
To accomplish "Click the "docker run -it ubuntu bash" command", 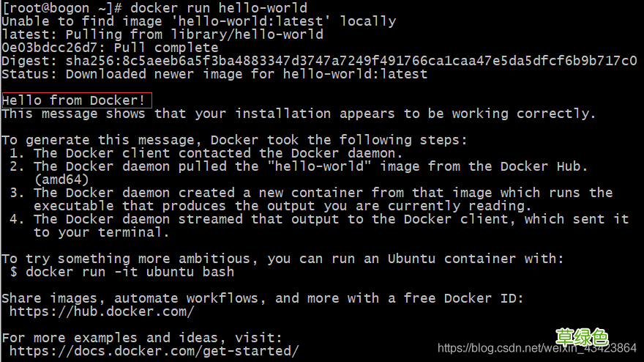I will click(130, 272).
